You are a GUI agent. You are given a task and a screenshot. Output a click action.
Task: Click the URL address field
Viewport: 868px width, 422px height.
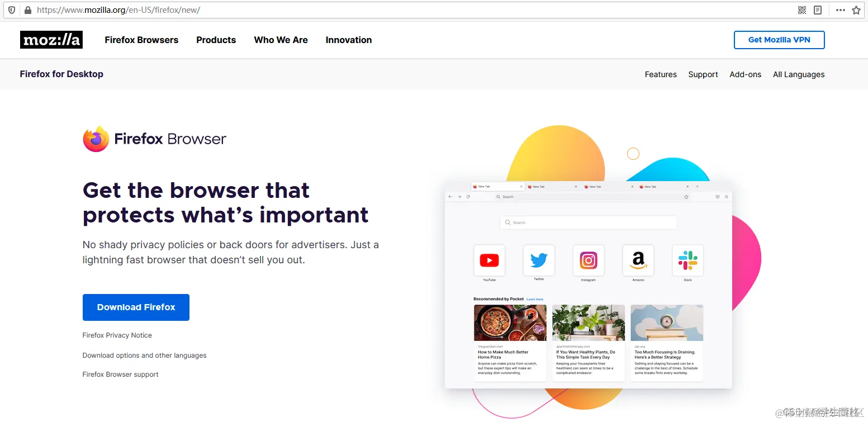tap(414, 10)
